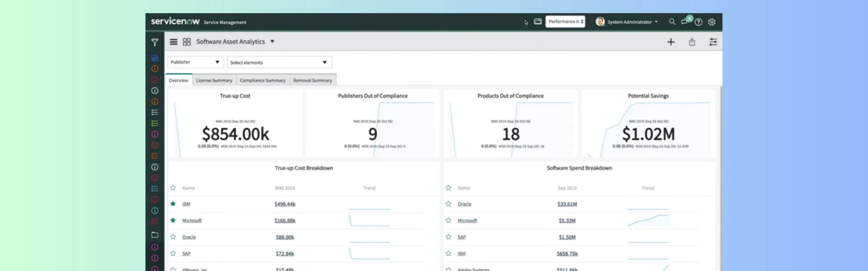Click the dashboard vertical scrollbar
This screenshot has height=271, width=868.
(720, 178)
